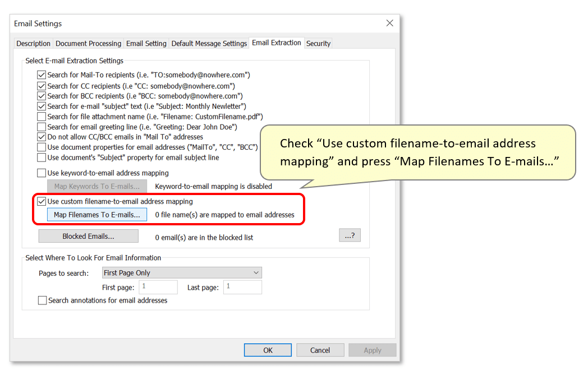The image size is (588, 375).
Task: Click the Map Filenames To E-mails button
Action: point(97,215)
